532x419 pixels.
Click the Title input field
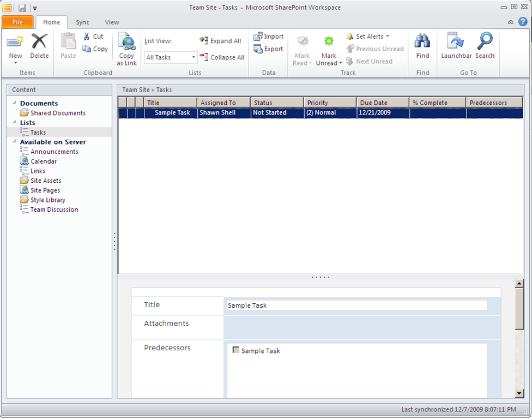[x=357, y=306]
